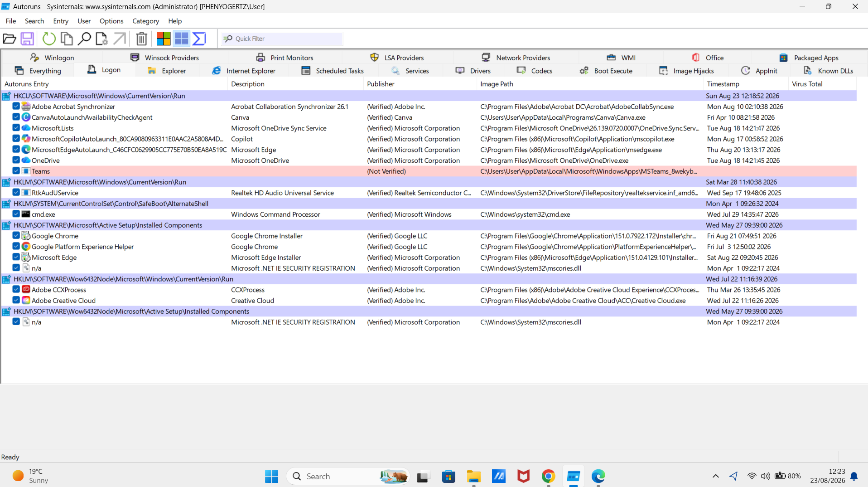Switch to the Drivers tab
The image size is (868, 487).
click(x=473, y=71)
